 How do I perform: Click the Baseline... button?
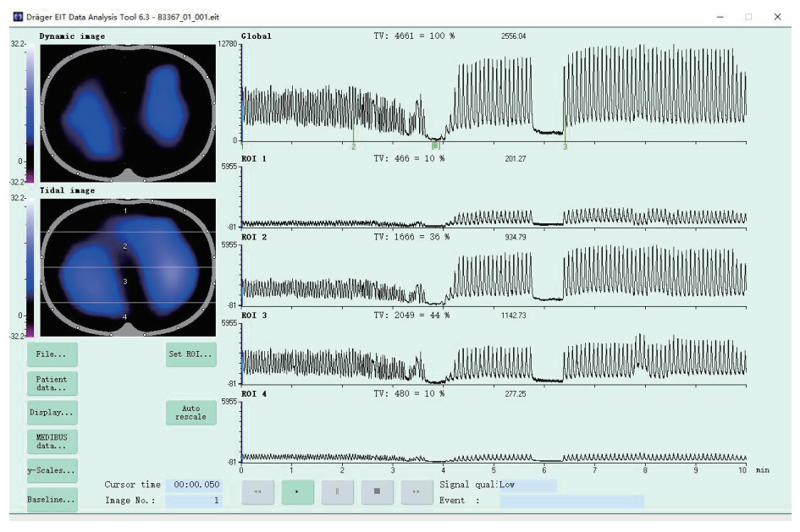tap(52, 499)
